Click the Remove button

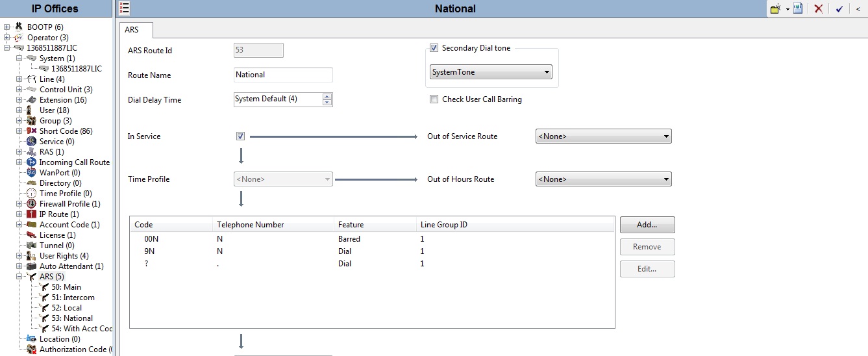coord(647,247)
